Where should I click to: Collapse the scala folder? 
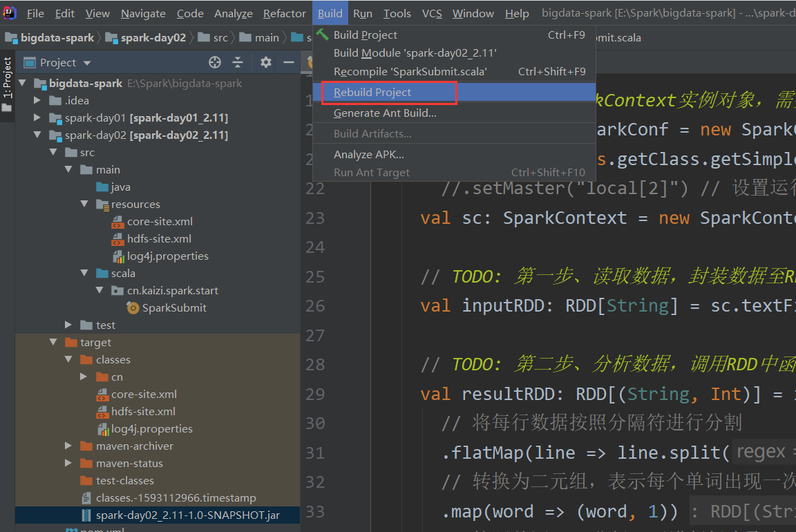pyautogui.click(x=84, y=273)
